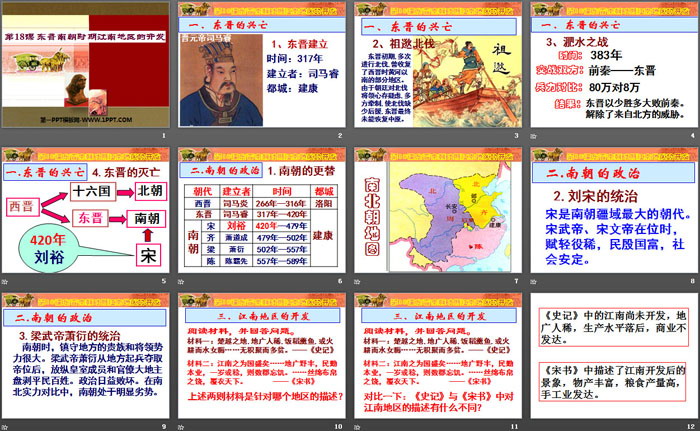Select slide 1 title thumbnail 第18课
The image size is (700, 431).
click(85, 65)
